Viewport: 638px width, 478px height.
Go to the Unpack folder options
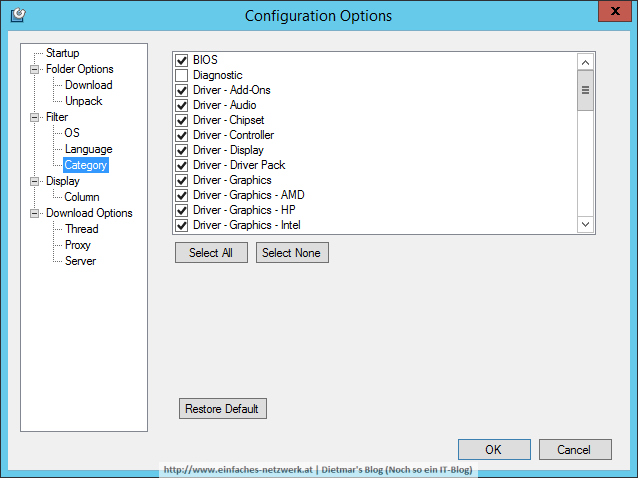coord(83,101)
